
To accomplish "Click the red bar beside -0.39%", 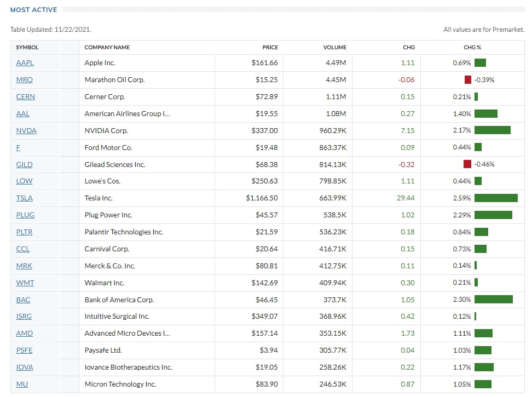I will click(468, 80).
